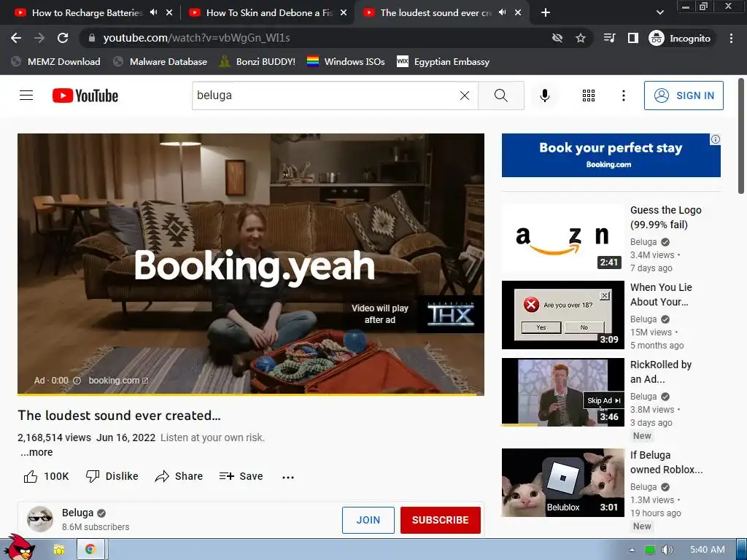747x560 pixels.
Task: Click the 5:40 AM clock
Action: tap(708, 550)
